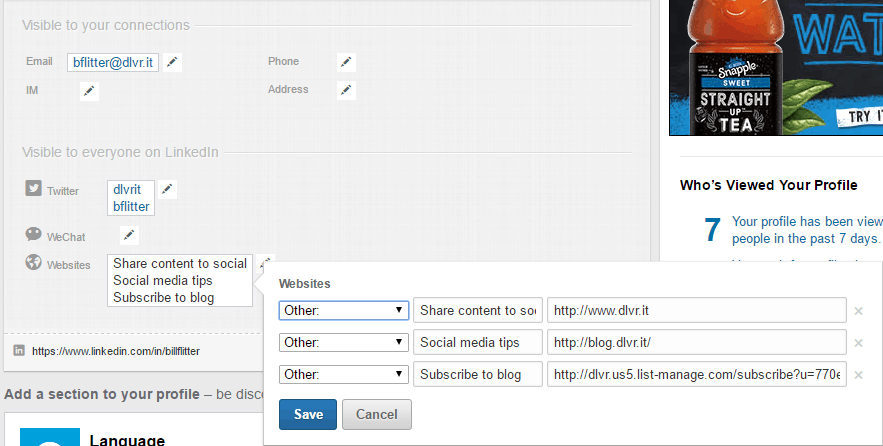Open the type dropdown for Subscribe to blog row
The width and height of the screenshot is (883, 446).
[344, 374]
